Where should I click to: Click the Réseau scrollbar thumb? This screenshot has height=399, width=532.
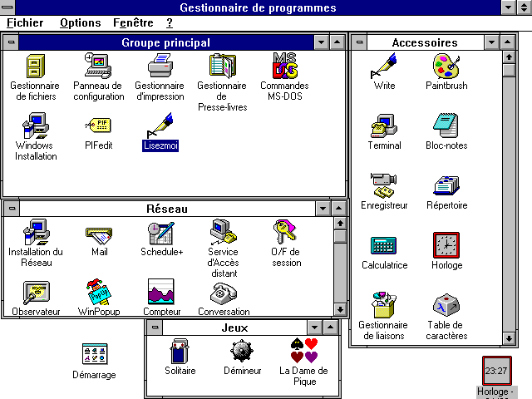(x=340, y=236)
